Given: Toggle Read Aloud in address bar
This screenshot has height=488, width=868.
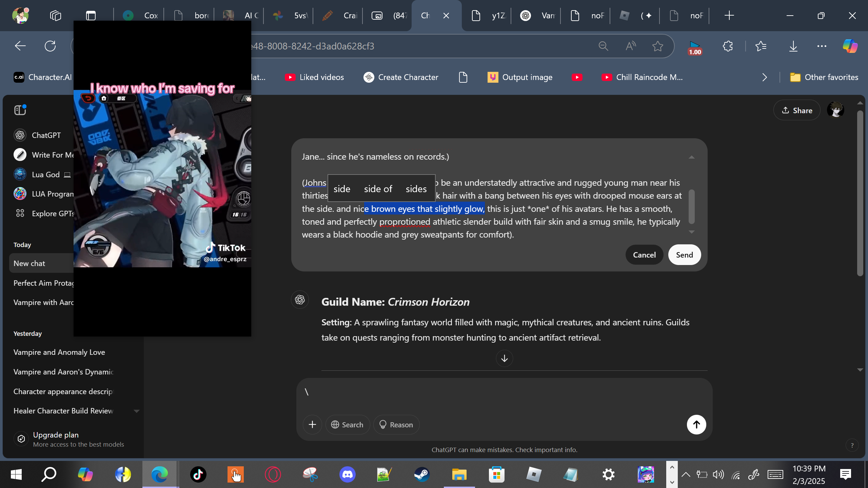Looking at the screenshot, I should 631,46.
